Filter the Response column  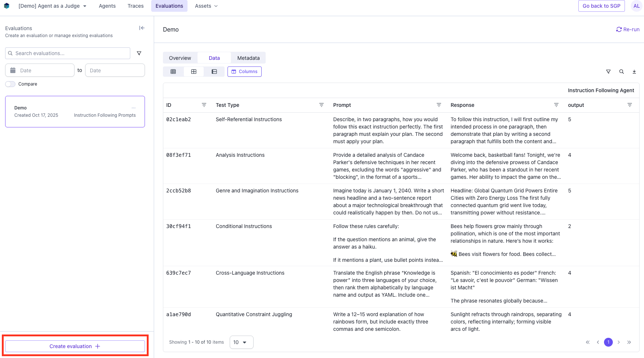point(556,105)
